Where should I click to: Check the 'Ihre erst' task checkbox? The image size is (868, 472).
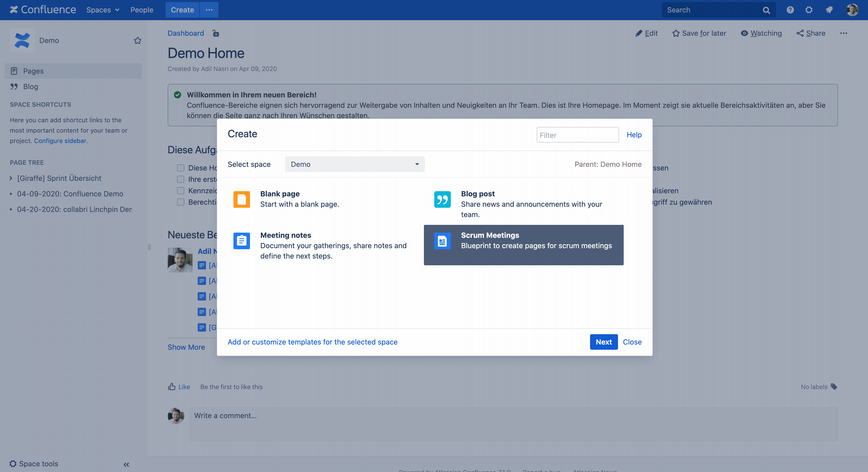[x=181, y=179]
